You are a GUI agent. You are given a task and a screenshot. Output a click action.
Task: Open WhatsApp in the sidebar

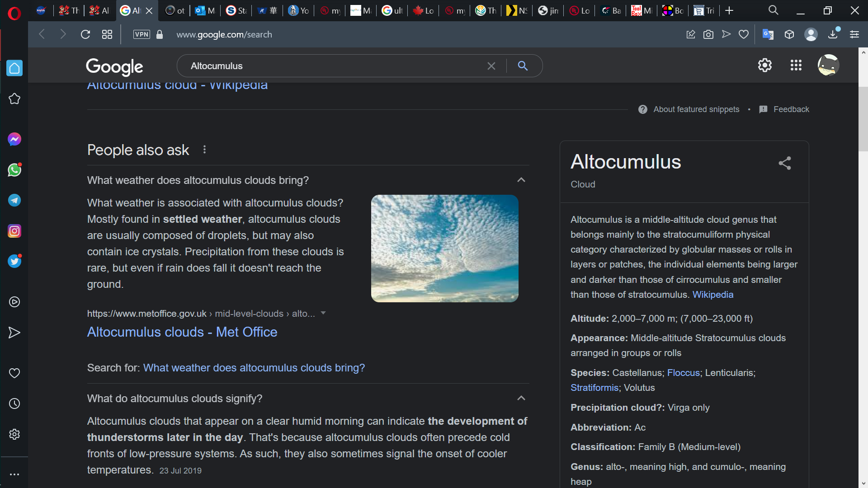pos(14,170)
